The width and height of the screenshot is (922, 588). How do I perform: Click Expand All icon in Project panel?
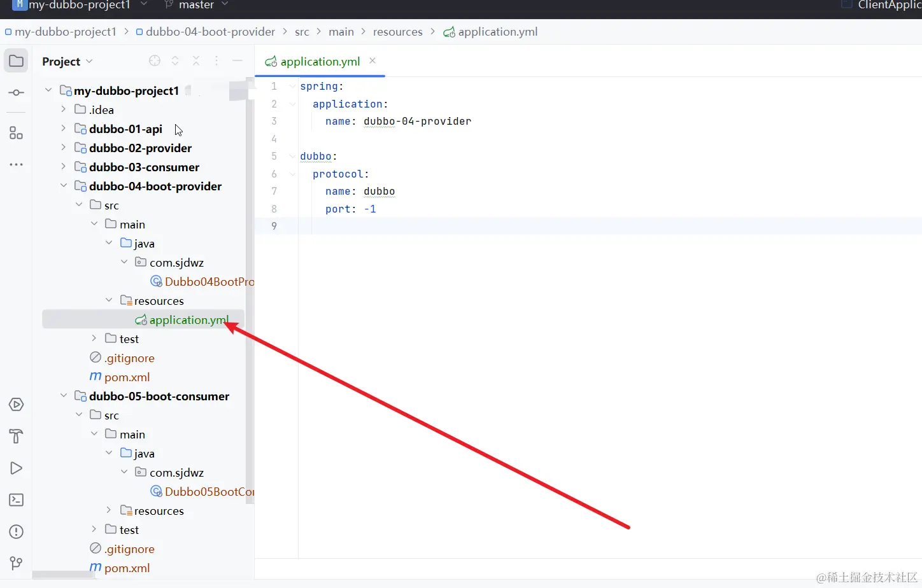point(175,60)
